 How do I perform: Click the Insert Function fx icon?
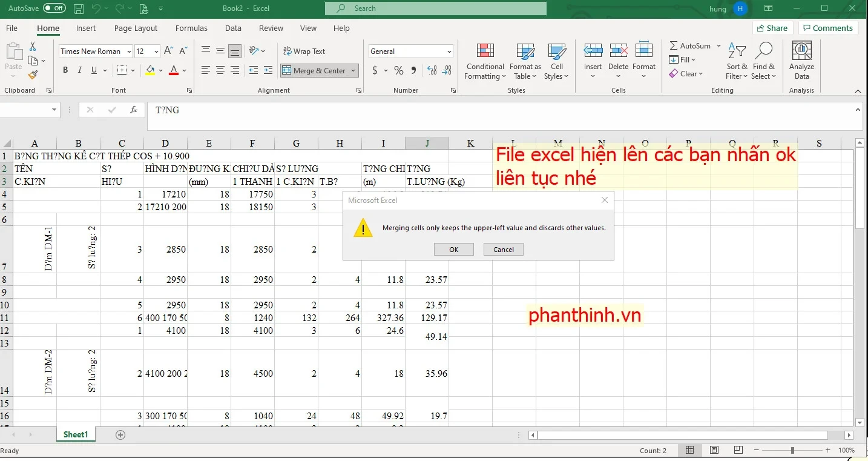pyautogui.click(x=134, y=110)
